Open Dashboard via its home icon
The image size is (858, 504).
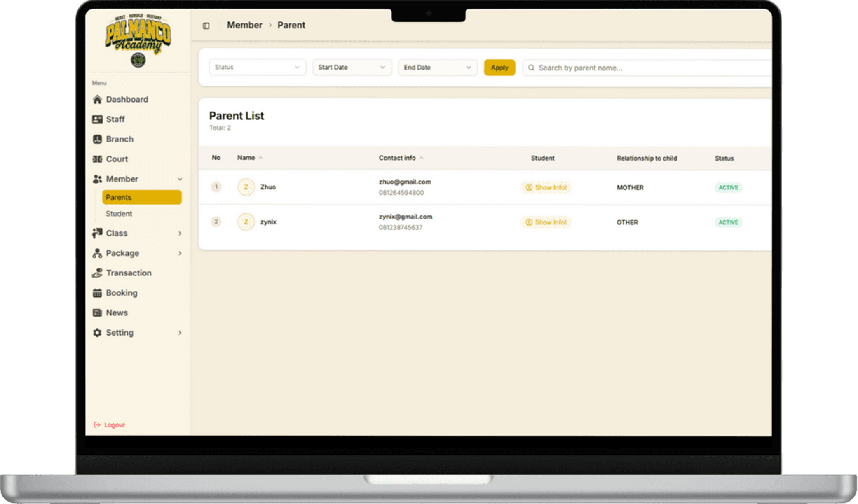(97, 99)
